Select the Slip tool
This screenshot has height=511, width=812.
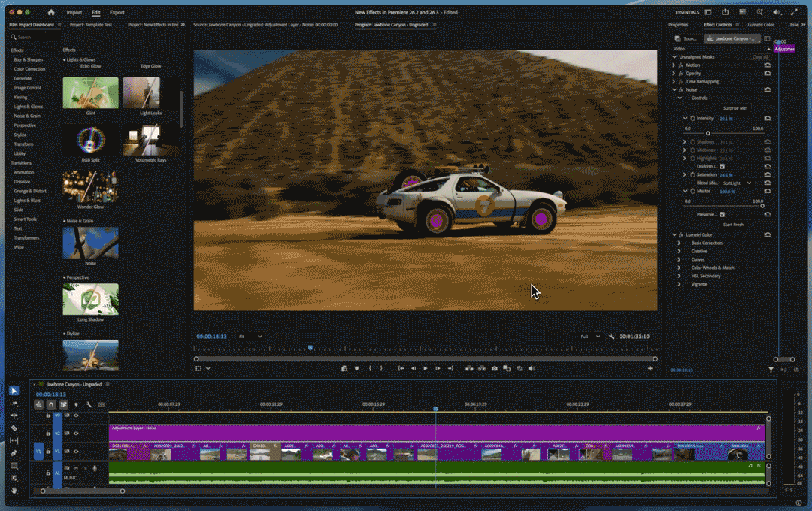tap(14, 440)
